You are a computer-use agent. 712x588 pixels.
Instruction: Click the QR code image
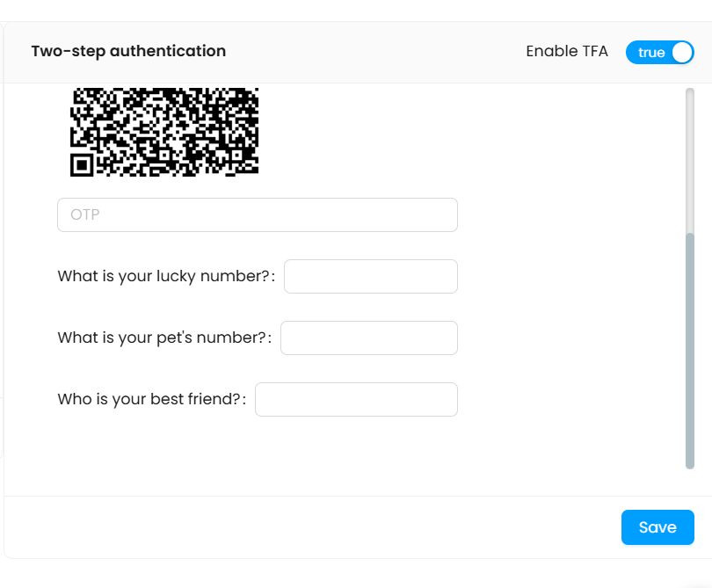click(x=164, y=131)
